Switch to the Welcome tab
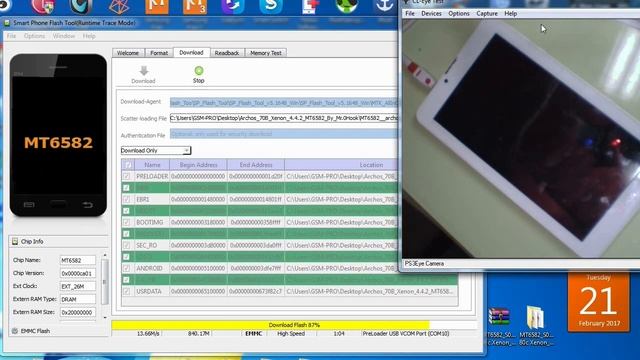Screen dimensions: 640x360 pyautogui.click(x=128, y=53)
